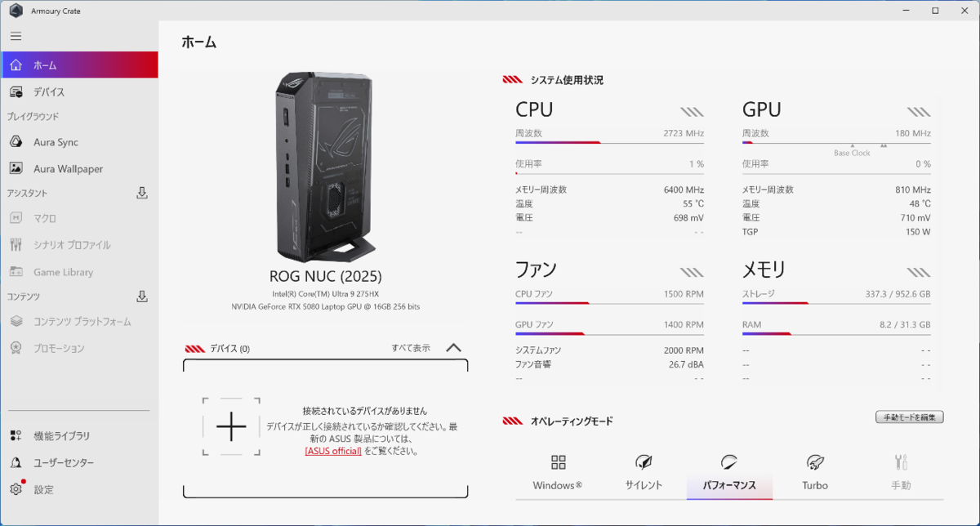Screen dimensions: 980x526
Task: Click the GPU 周波数 Base Clock bar
Action: 836,143
